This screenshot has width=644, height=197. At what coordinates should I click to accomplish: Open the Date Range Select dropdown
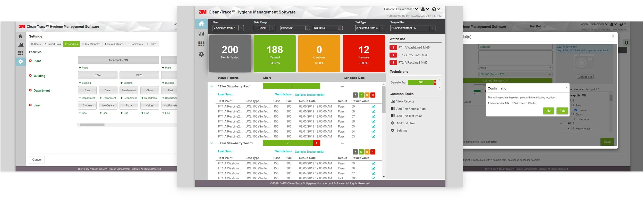click(265, 28)
